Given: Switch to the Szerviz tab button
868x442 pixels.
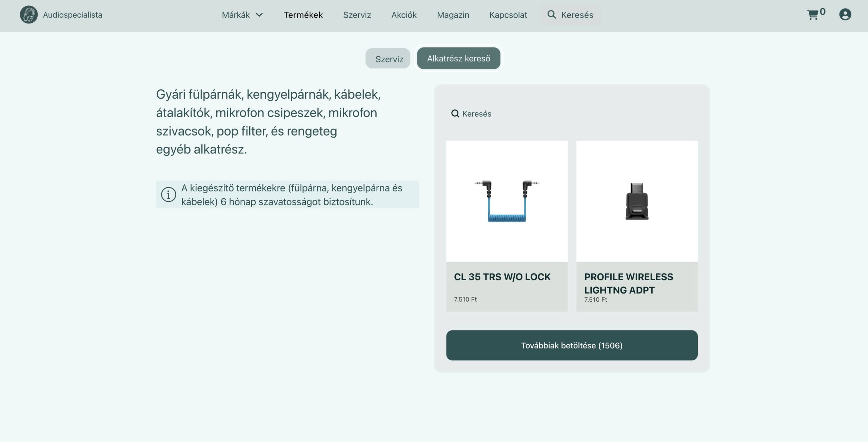Looking at the screenshot, I should (388, 59).
